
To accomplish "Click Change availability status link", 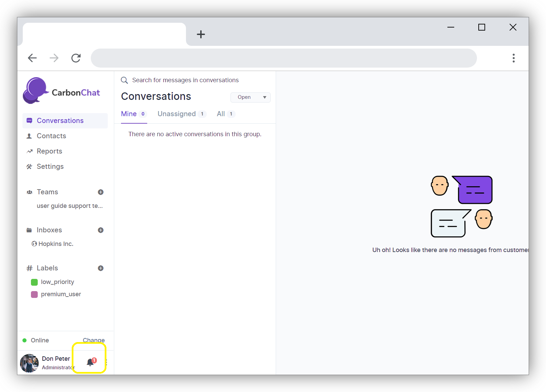I will click(93, 340).
